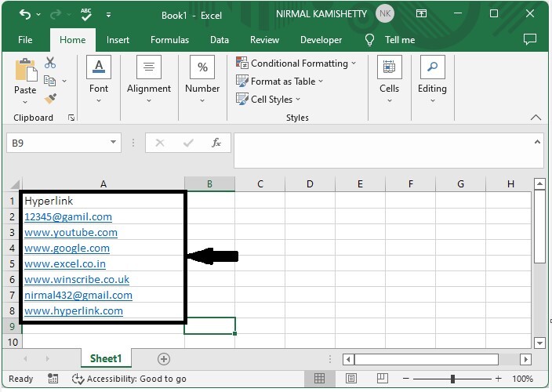Select column A header
This screenshot has width=552, height=392.
[x=103, y=184]
